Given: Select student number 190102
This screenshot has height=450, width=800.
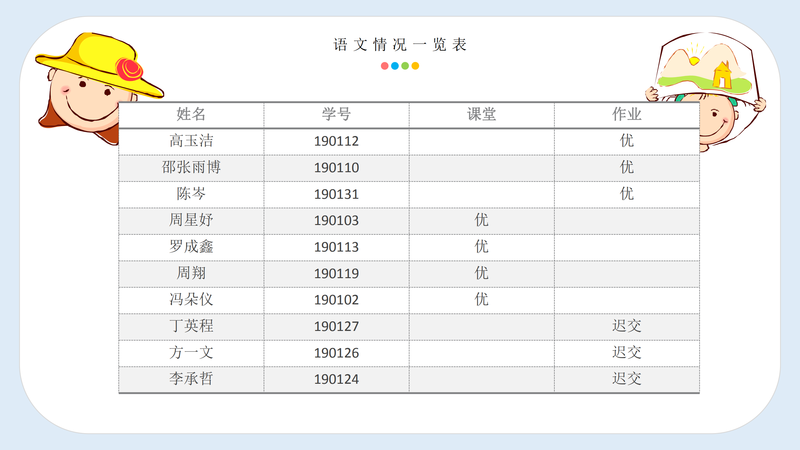Looking at the screenshot, I should click(336, 300).
